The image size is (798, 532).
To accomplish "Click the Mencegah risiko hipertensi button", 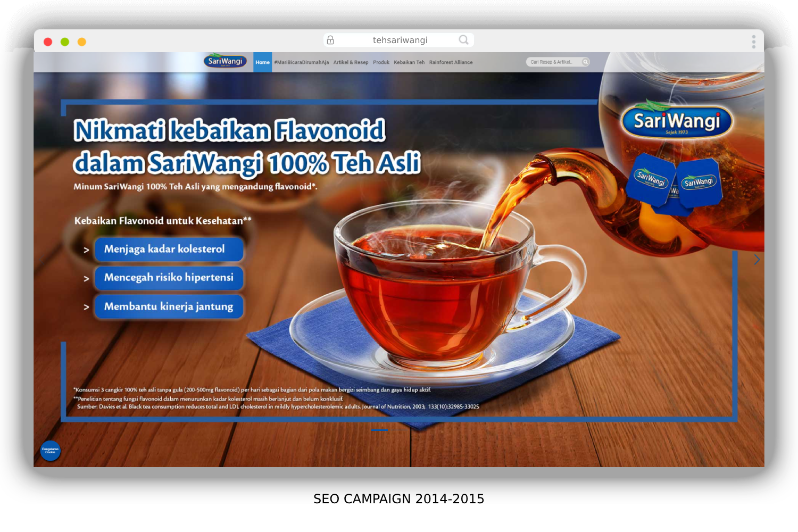I will [169, 278].
